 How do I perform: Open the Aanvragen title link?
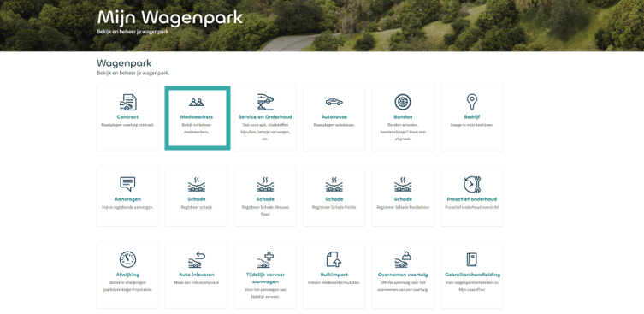pos(127,199)
